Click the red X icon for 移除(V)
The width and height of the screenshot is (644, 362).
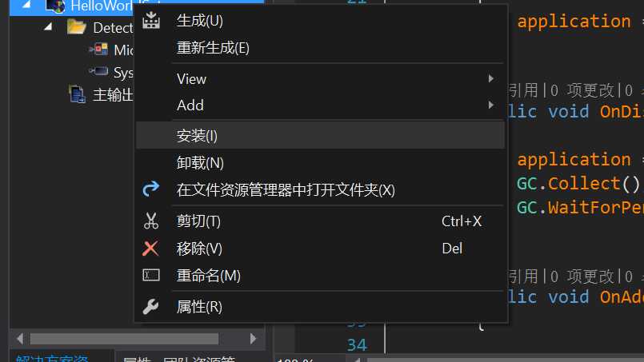pyautogui.click(x=150, y=249)
